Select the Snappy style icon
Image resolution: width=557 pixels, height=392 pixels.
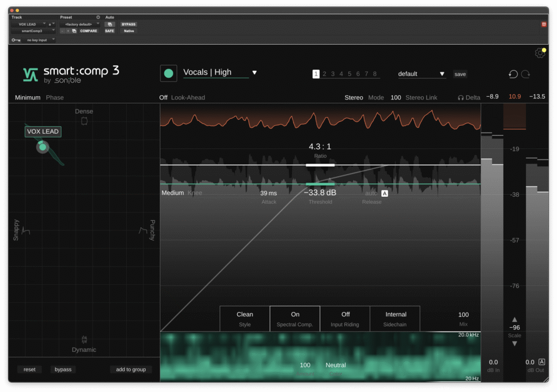(25, 231)
